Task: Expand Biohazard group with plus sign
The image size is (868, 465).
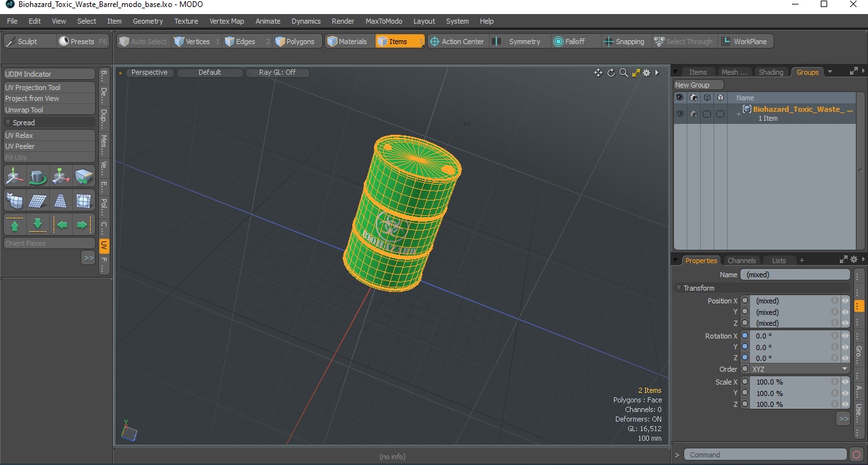Action: pos(738,114)
